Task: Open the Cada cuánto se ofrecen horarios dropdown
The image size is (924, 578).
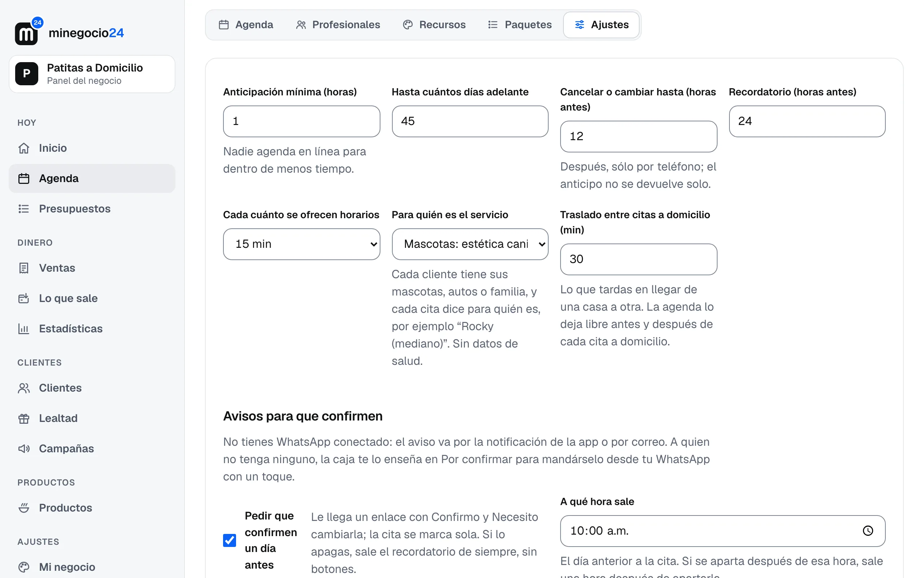Action: 301,244
